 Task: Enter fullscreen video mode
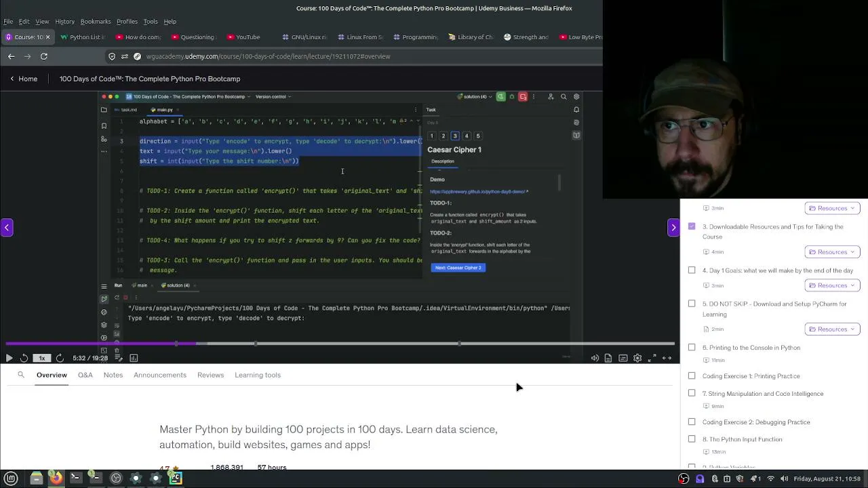pos(652,358)
